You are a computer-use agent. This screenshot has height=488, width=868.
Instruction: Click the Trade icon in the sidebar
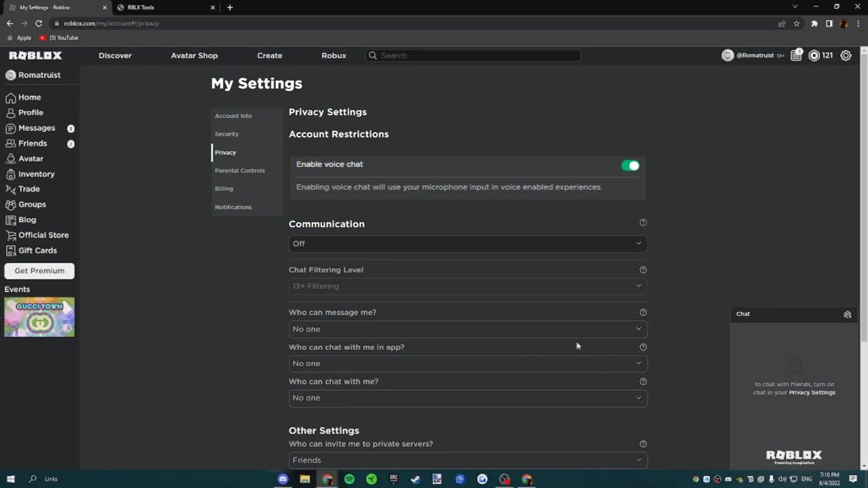click(x=11, y=189)
